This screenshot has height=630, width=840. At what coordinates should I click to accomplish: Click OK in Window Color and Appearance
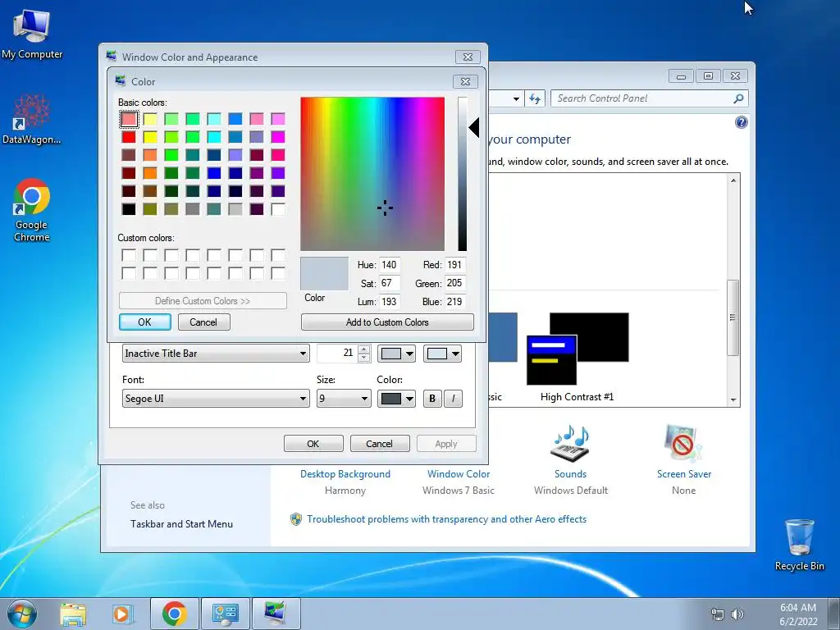313,444
